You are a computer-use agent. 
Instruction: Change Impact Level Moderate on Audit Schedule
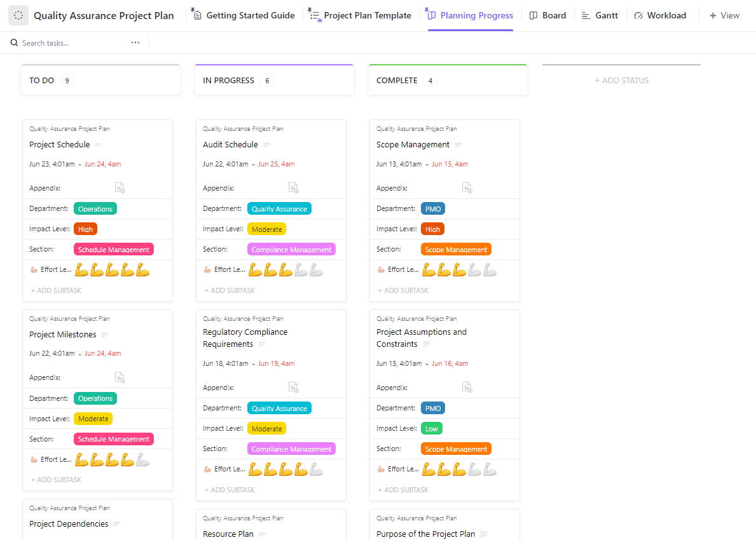(266, 229)
